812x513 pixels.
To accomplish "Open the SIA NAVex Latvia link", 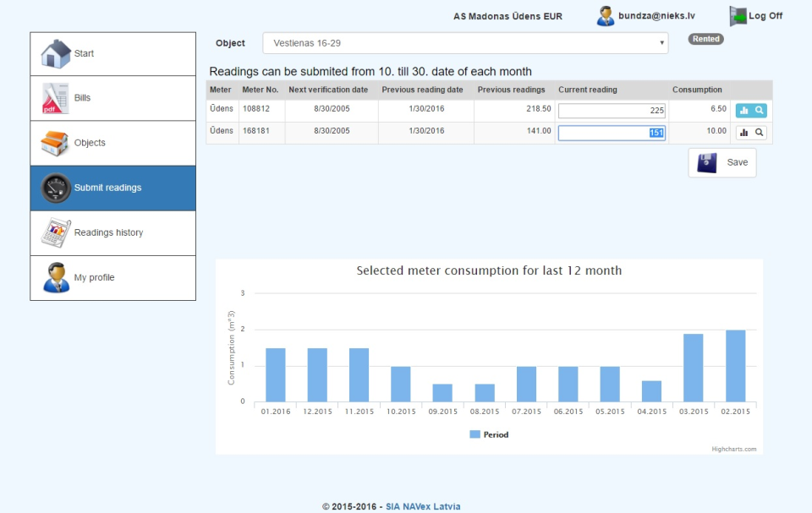I will [423, 506].
